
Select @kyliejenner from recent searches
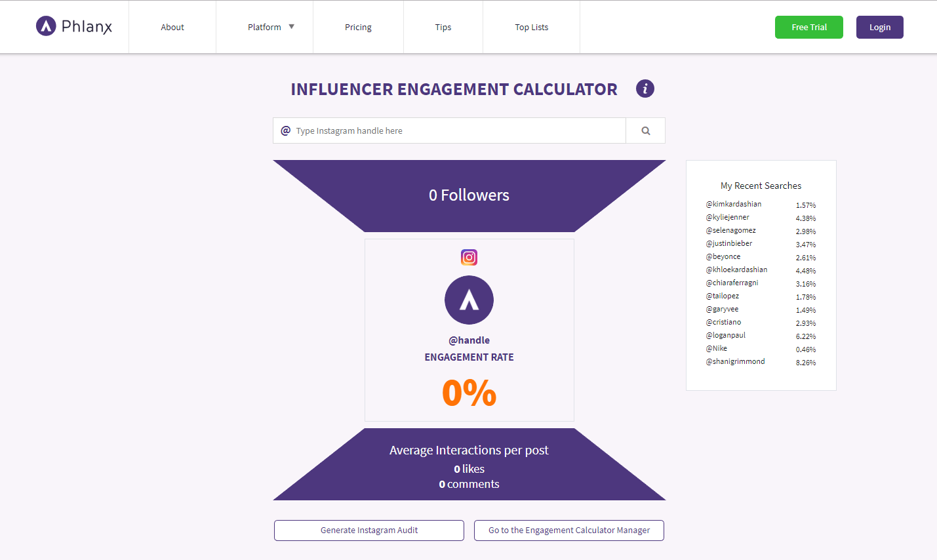pyautogui.click(x=727, y=217)
